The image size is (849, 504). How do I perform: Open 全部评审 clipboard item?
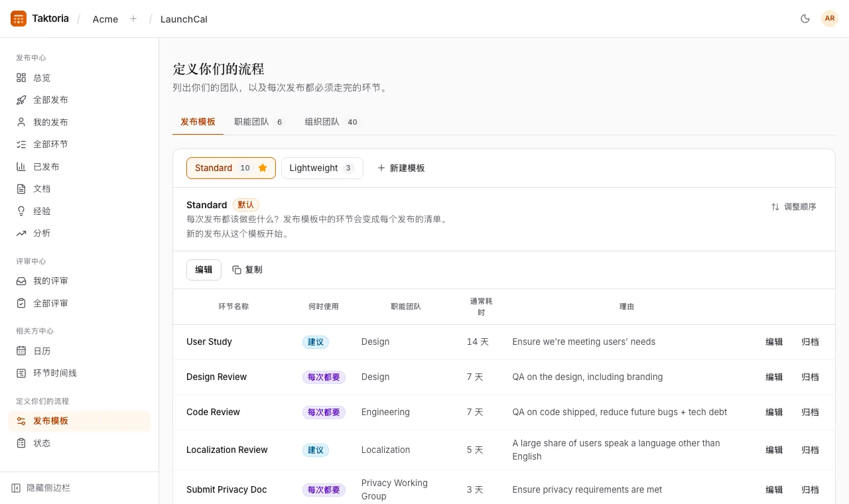pos(80,303)
